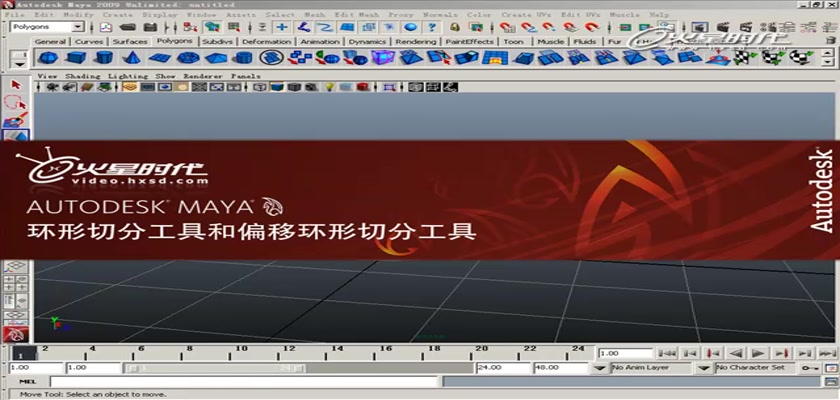Open the panel Shading menu
This screenshot has width=840, height=400.
[x=82, y=76]
